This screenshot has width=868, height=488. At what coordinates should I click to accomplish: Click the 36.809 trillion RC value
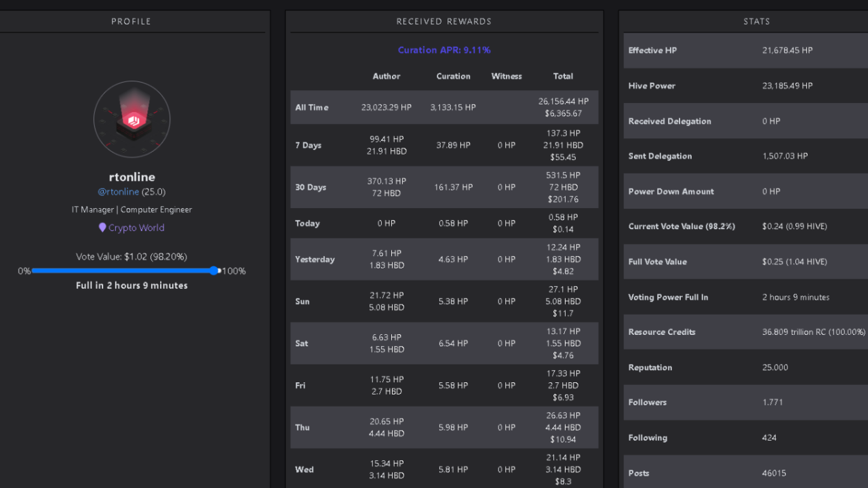coord(814,332)
